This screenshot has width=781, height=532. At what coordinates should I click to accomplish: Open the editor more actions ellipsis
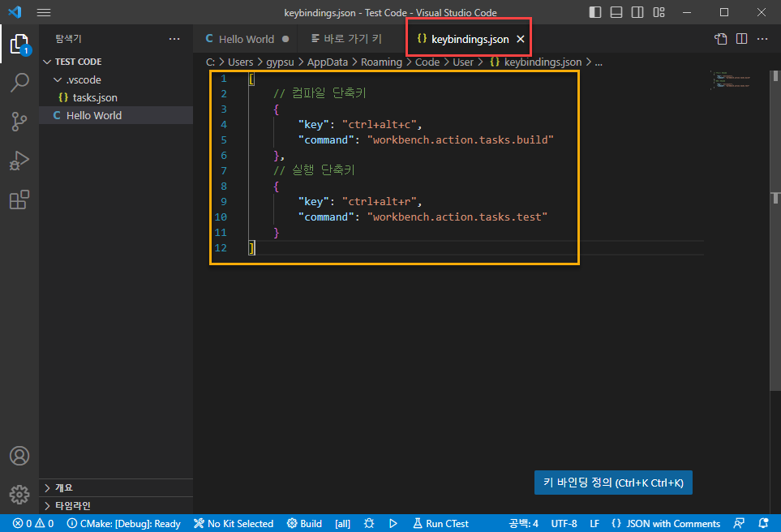762,39
